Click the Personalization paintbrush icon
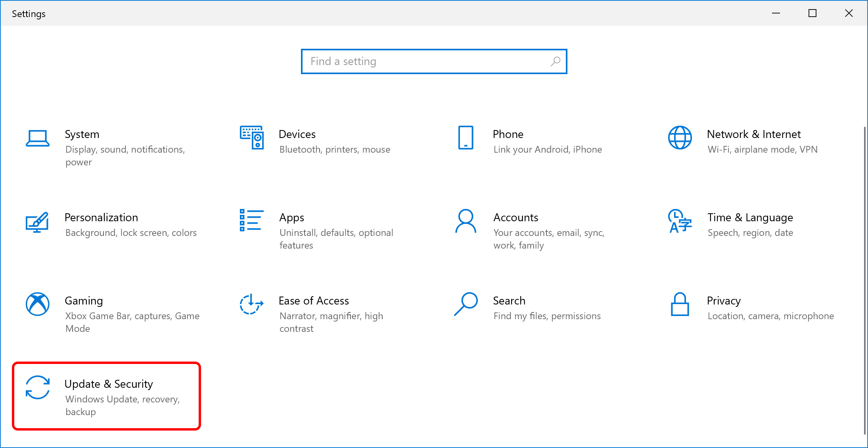The width and height of the screenshot is (868, 448). (37, 222)
